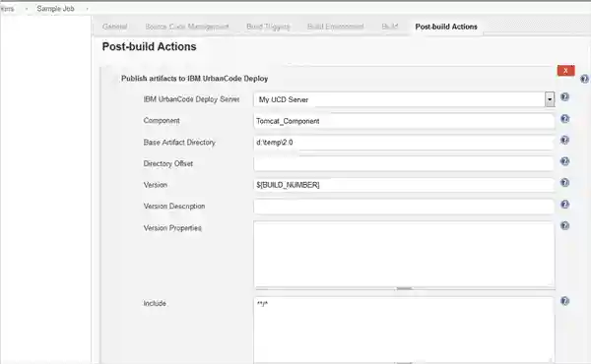The width and height of the screenshot is (591, 364).
Task: Show help for Base Artifact Directory
Action: click(x=564, y=140)
